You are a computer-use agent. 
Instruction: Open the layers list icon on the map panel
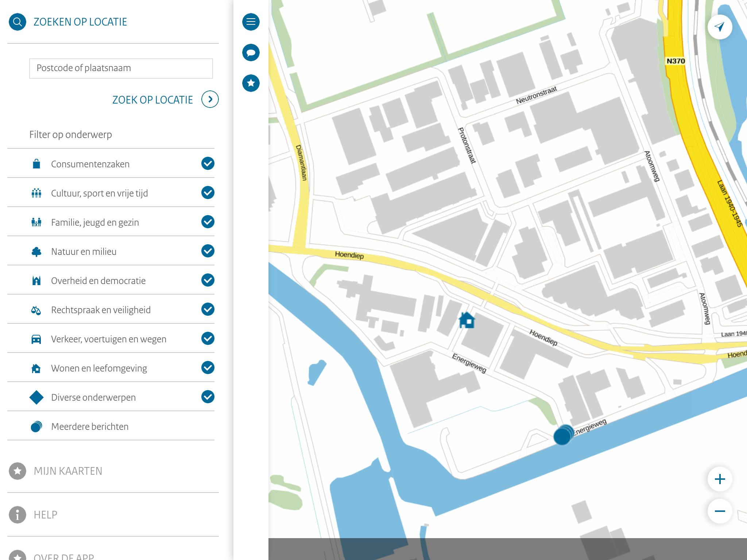click(x=251, y=22)
